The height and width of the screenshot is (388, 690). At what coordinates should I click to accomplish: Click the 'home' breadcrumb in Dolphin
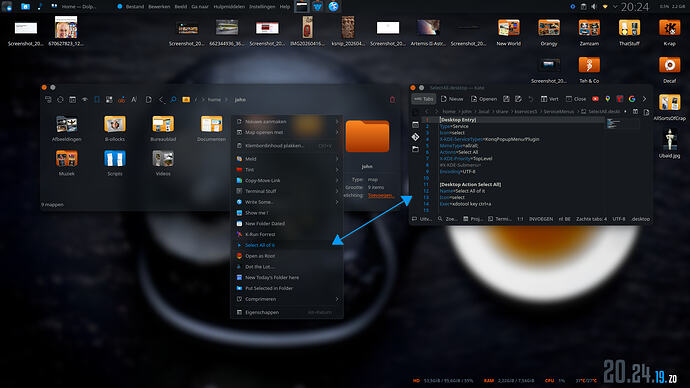pyautogui.click(x=214, y=100)
